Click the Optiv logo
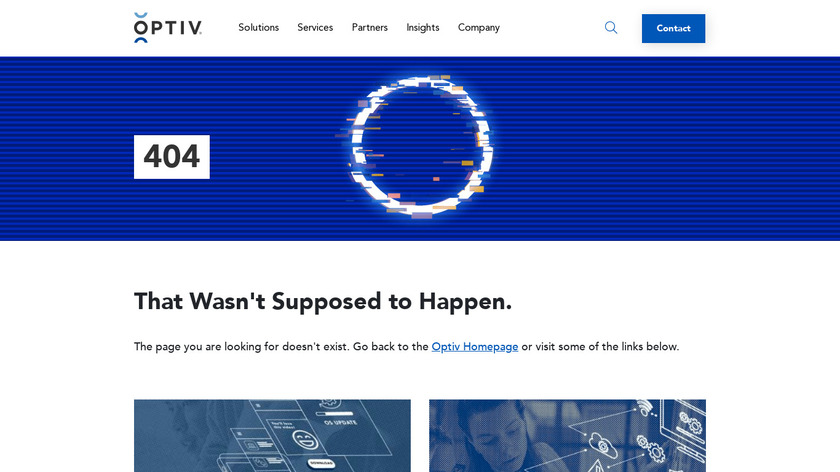Image resolution: width=840 pixels, height=472 pixels. (168, 28)
